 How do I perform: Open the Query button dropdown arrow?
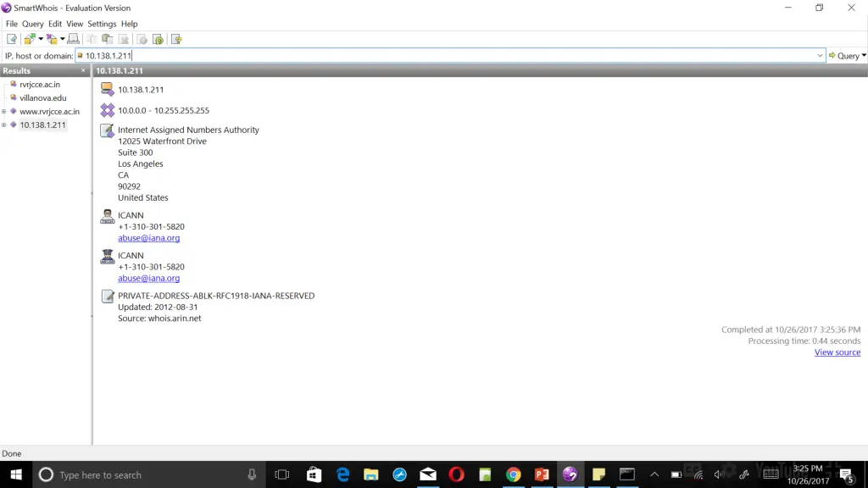[x=864, y=55]
